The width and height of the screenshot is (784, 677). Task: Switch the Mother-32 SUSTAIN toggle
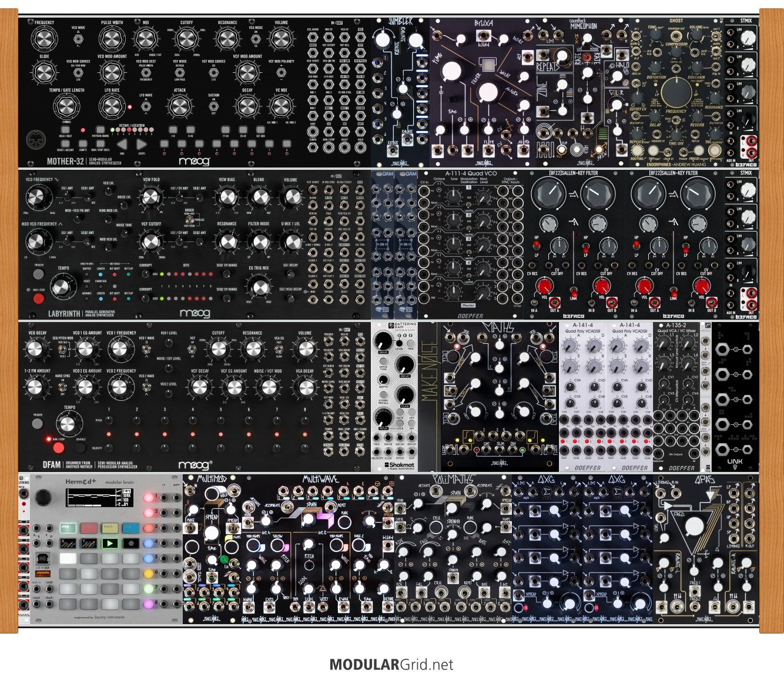[213, 107]
